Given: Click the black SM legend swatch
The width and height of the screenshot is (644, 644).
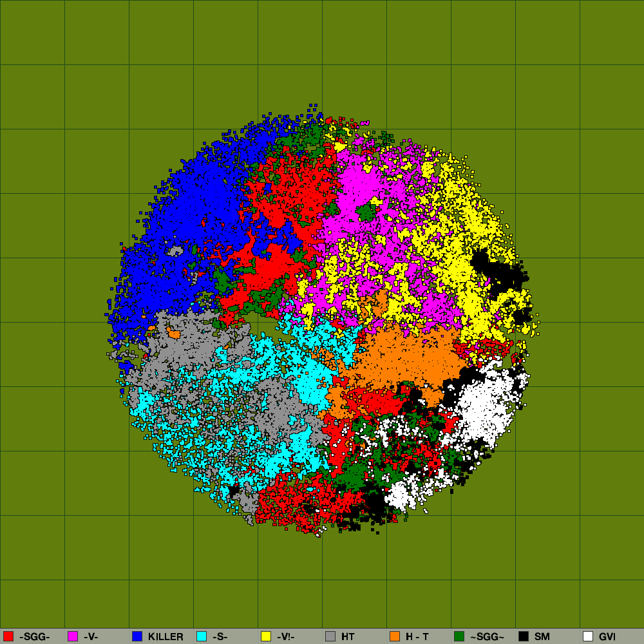Looking at the screenshot, I should (524, 636).
